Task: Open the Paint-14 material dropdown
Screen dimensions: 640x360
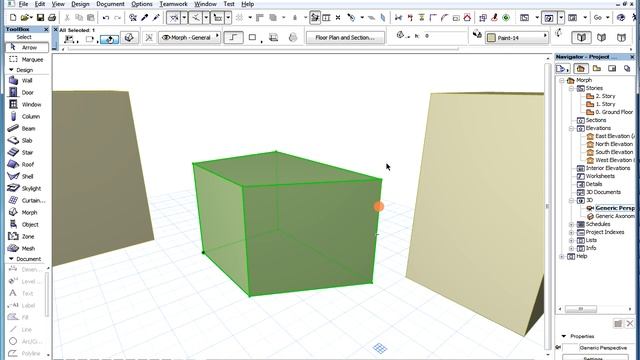Action: (x=517, y=38)
